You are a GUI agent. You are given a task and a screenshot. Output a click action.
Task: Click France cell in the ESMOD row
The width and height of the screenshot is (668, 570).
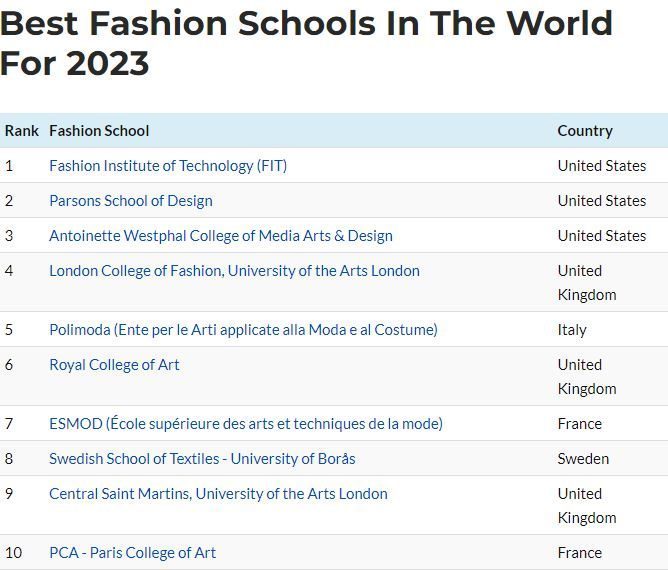580,424
